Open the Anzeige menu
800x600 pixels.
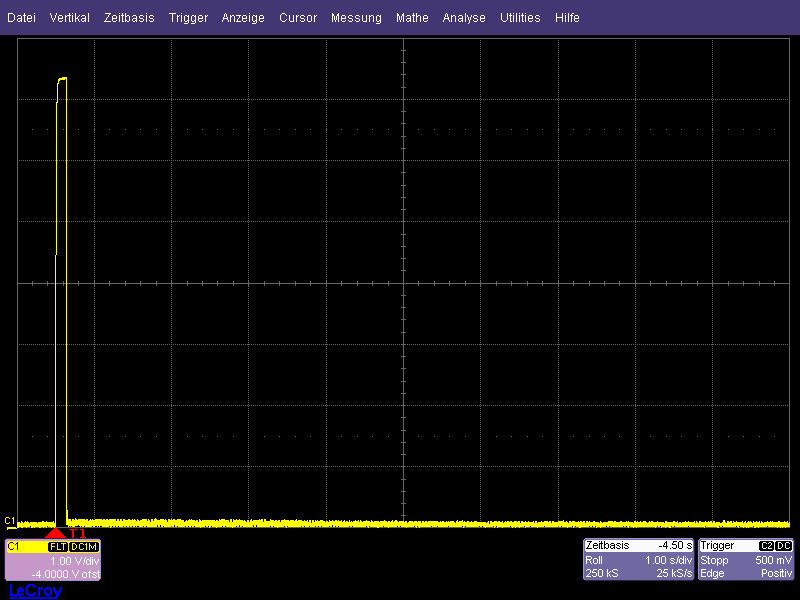243,18
